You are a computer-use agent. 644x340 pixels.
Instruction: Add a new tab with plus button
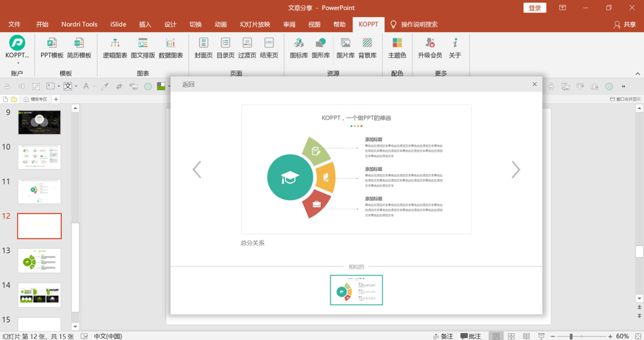(56, 99)
